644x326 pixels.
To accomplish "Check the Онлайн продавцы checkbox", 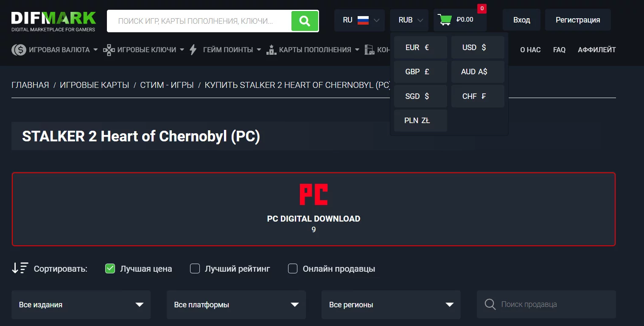I will [293, 269].
